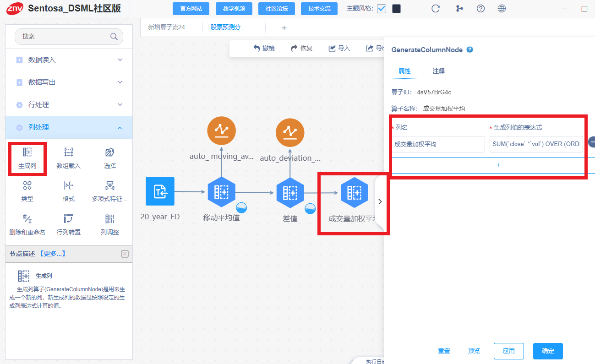Click the ZNV logo
Image resolution: width=595 pixels, height=364 pixels.
[15, 8]
